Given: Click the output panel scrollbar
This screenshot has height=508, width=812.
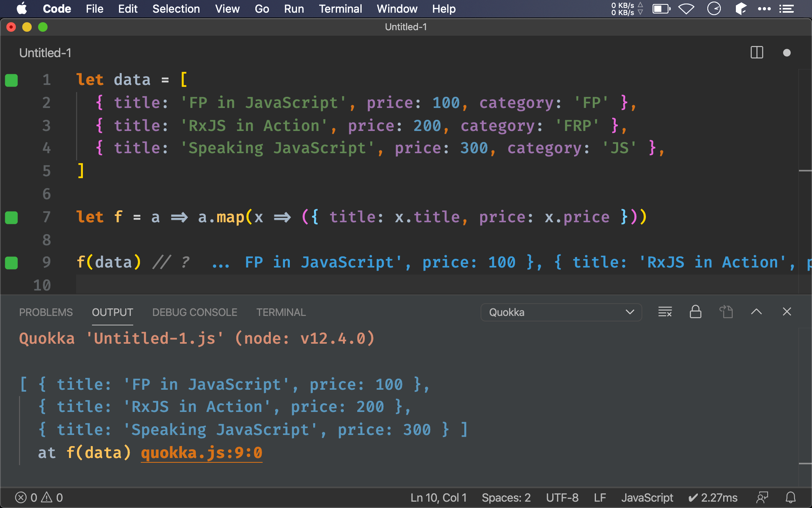Looking at the screenshot, I should (x=805, y=407).
